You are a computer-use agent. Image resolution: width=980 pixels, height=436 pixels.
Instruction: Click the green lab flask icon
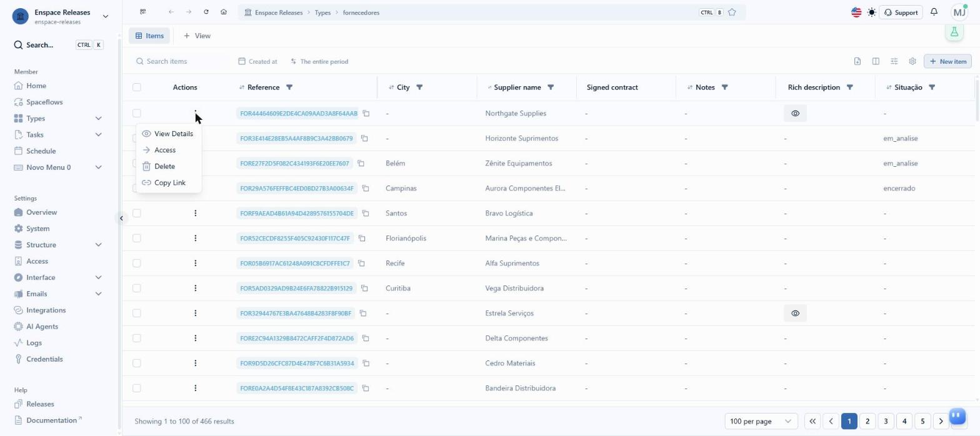tap(954, 32)
